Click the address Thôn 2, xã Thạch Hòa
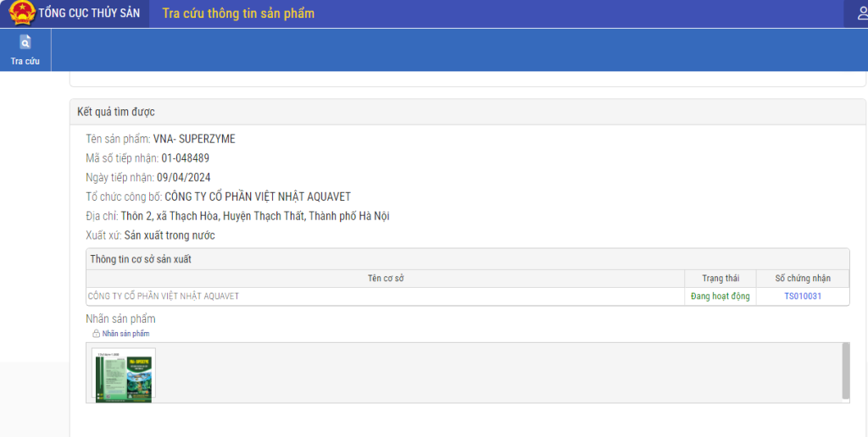868x437 pixels. point(255,216)
